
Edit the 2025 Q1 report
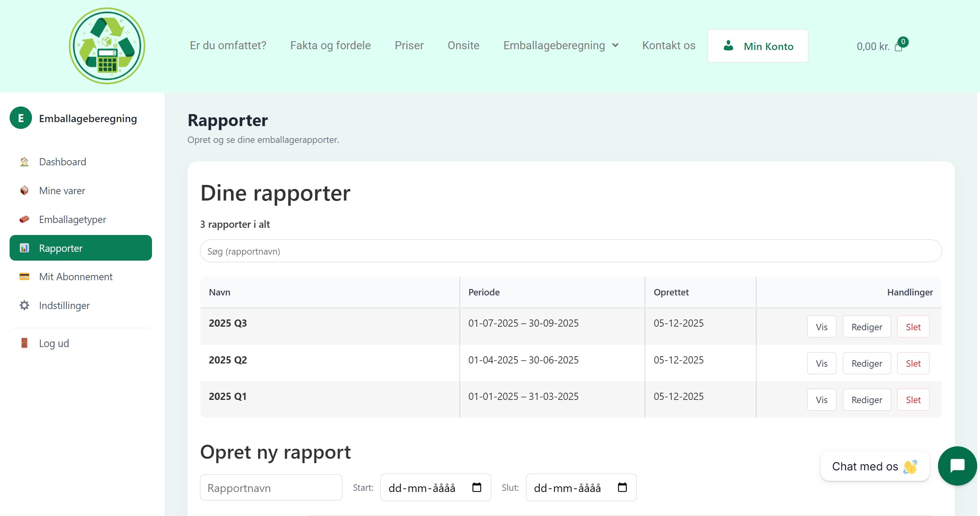866,400
